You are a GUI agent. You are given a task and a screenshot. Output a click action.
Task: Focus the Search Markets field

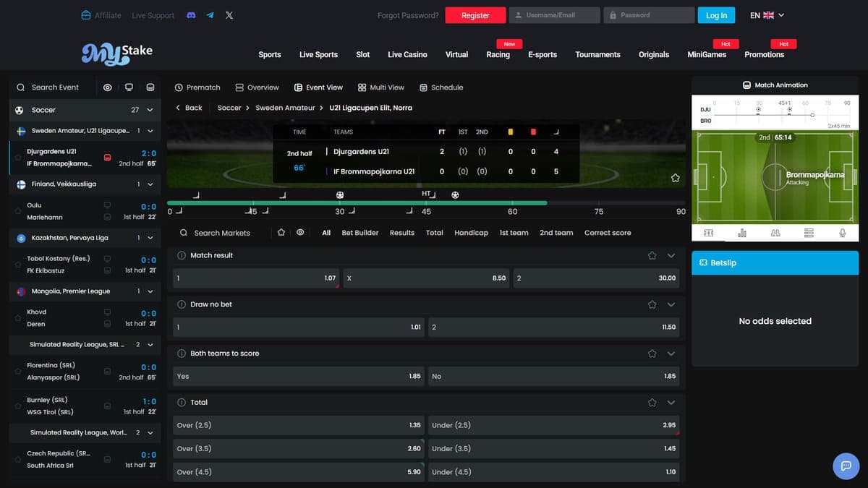click(222, 233)
